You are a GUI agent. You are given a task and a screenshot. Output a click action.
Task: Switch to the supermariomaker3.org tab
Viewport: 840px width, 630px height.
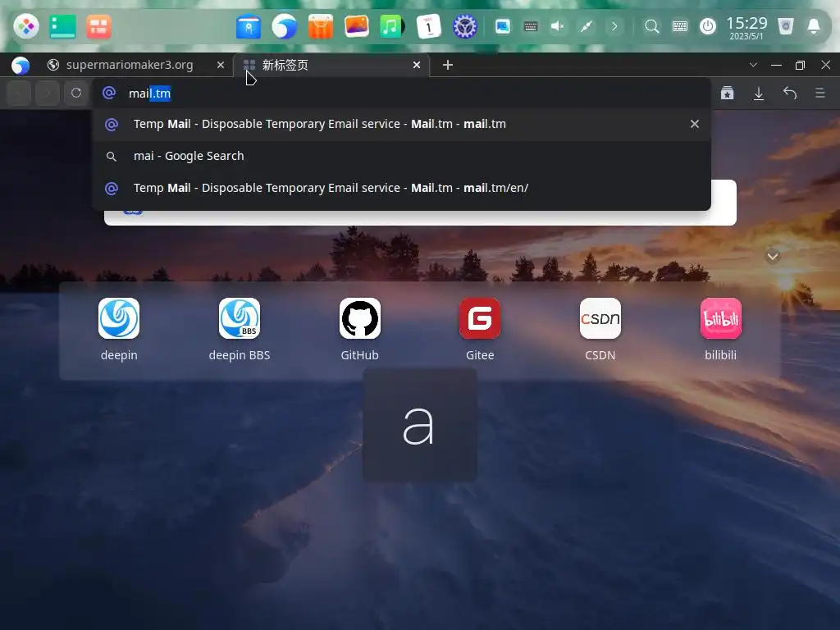pos(129,65)
